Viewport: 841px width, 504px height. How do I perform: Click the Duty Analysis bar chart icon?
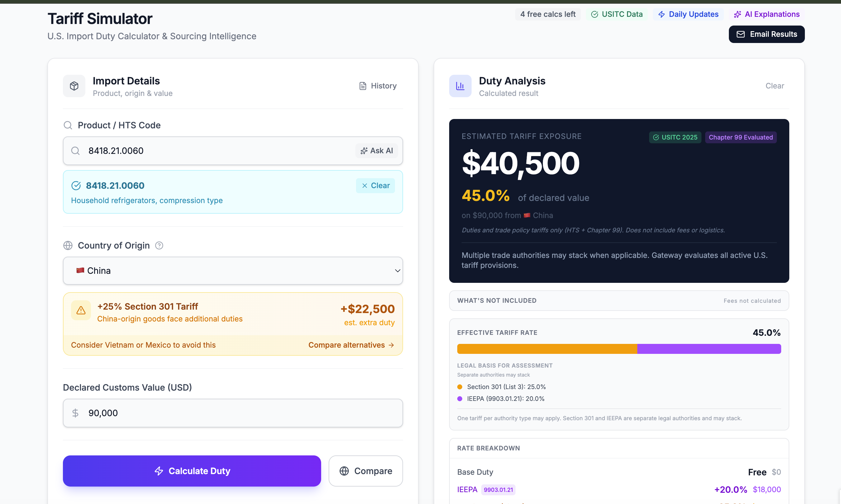click(460, 86)
